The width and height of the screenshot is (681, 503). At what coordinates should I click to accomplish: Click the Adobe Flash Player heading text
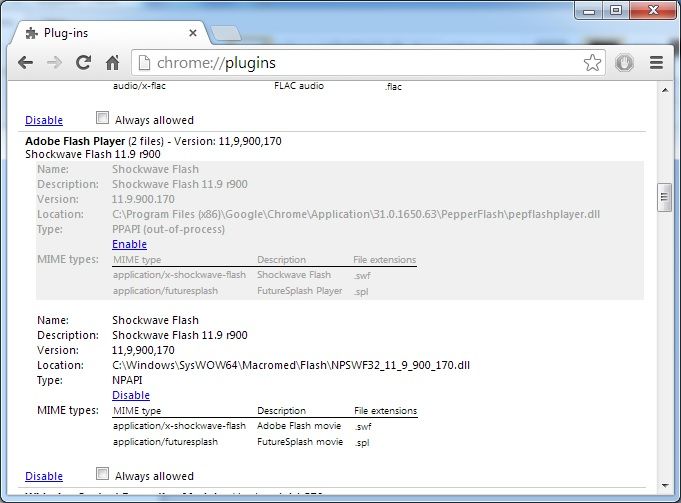(75, 141)
